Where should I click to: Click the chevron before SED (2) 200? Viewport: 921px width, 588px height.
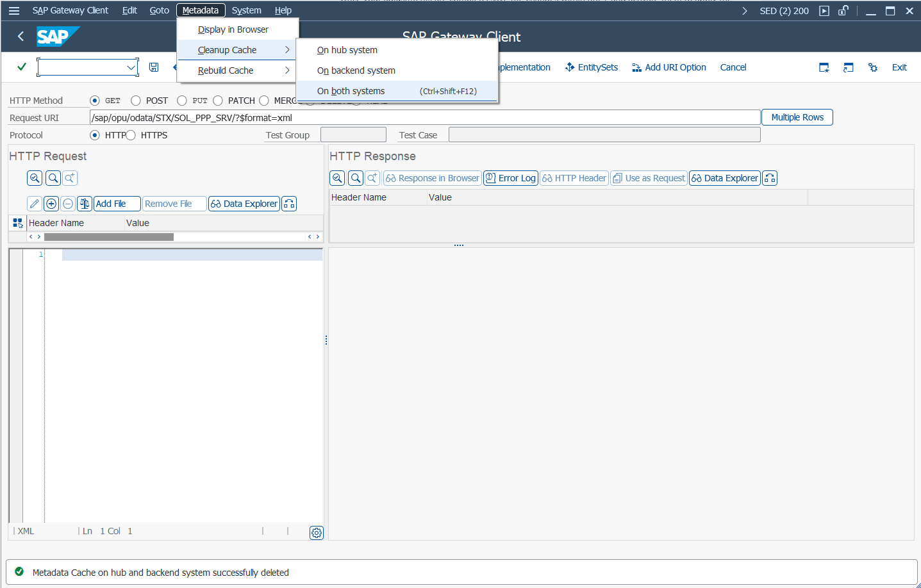coord(744,10)
